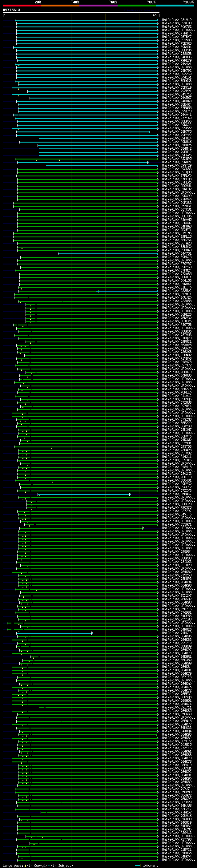The width and height of the screenshot is (197, 868).
Task: Open hit UniRef100_A0A762
Action: tap(177, 26)
